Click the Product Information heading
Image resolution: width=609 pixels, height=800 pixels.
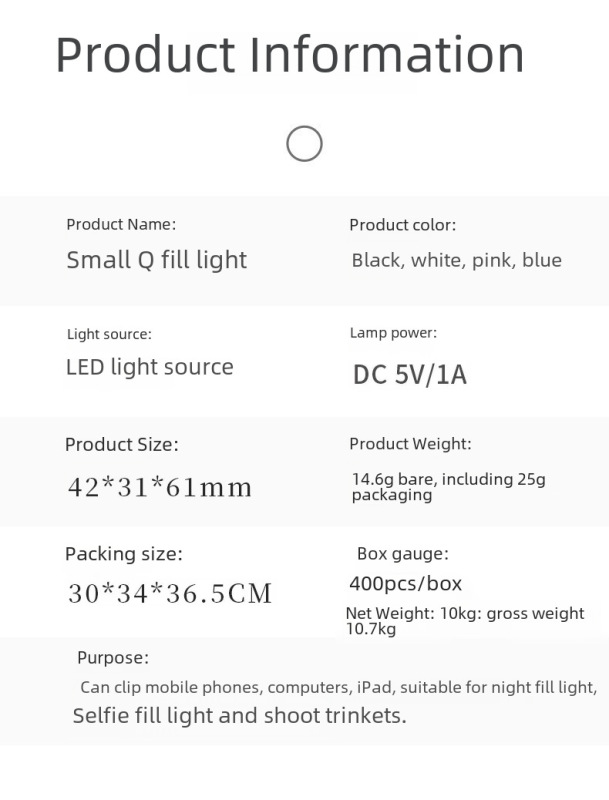pos(290,55)
